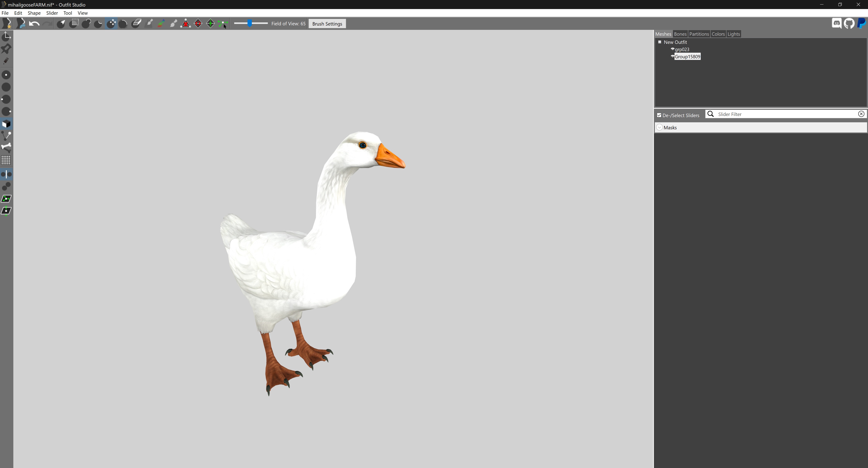The width and height of the screenshot is (868, 468).
Task: Toggle the Vertex Edit pencil icon
Action: pos(6,61)
